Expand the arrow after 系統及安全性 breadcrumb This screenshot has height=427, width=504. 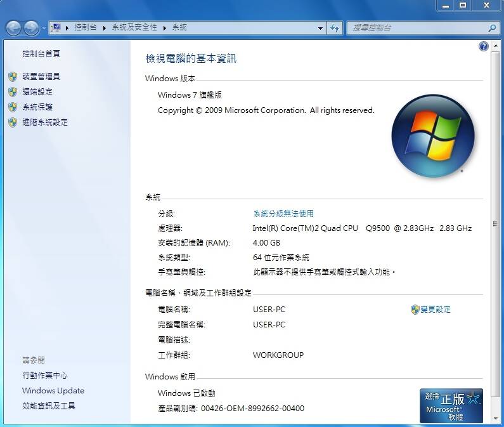[165, 28]
